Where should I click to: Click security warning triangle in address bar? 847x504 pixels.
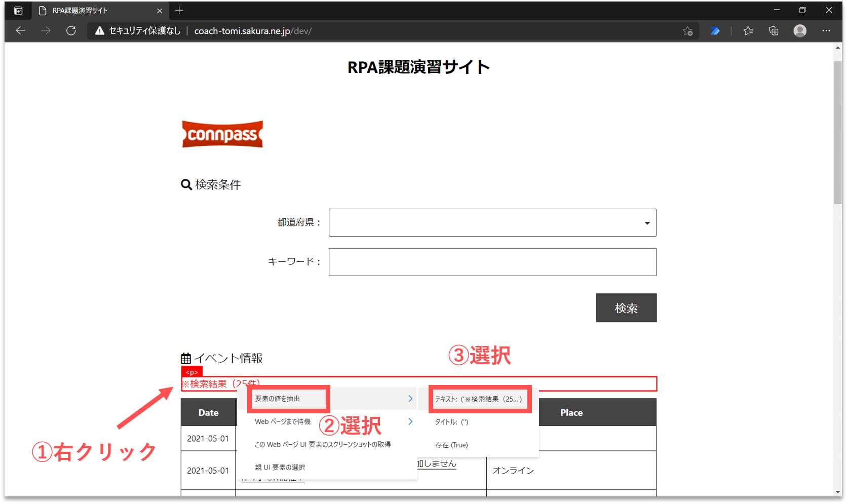coord(100,31)
